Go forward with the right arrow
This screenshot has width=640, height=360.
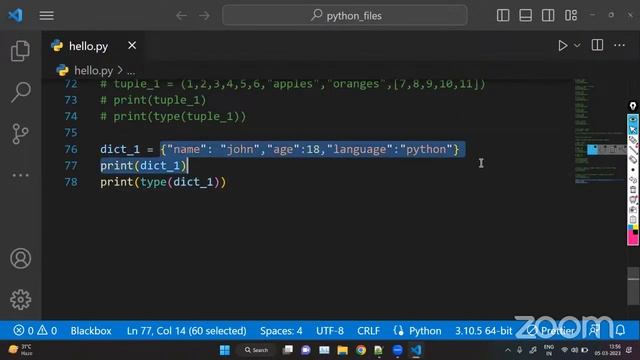tap(204, 16)
